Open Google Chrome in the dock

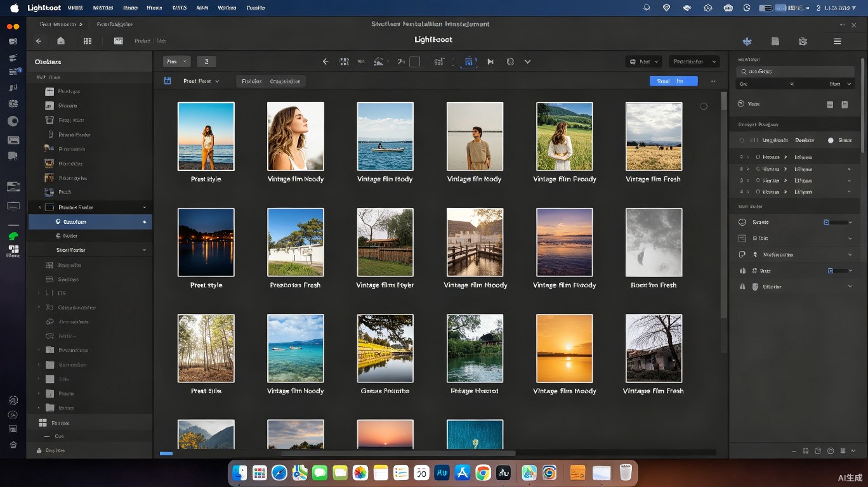(483, 472)
